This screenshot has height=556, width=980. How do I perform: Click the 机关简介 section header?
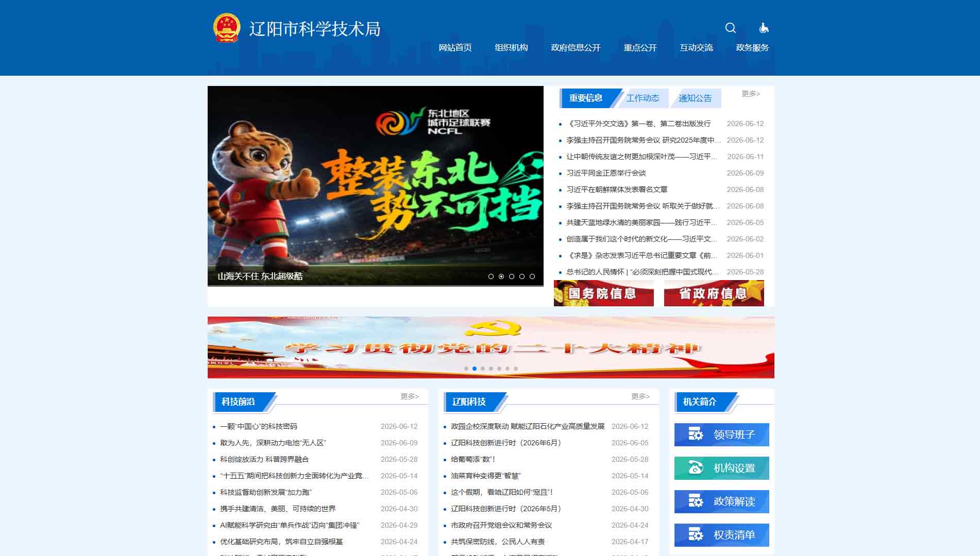tap(700, 402)
